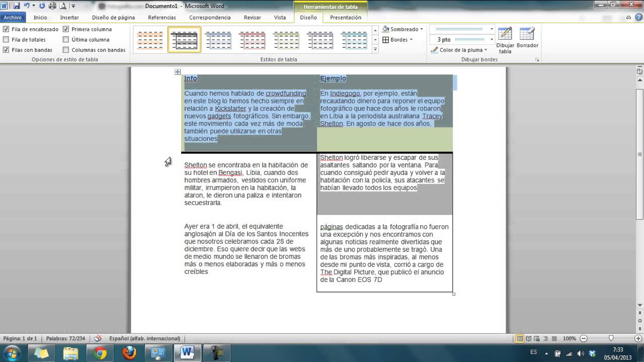
Task: Click the Sombreado paint bucket icon
Action: (x=386, y=29)
